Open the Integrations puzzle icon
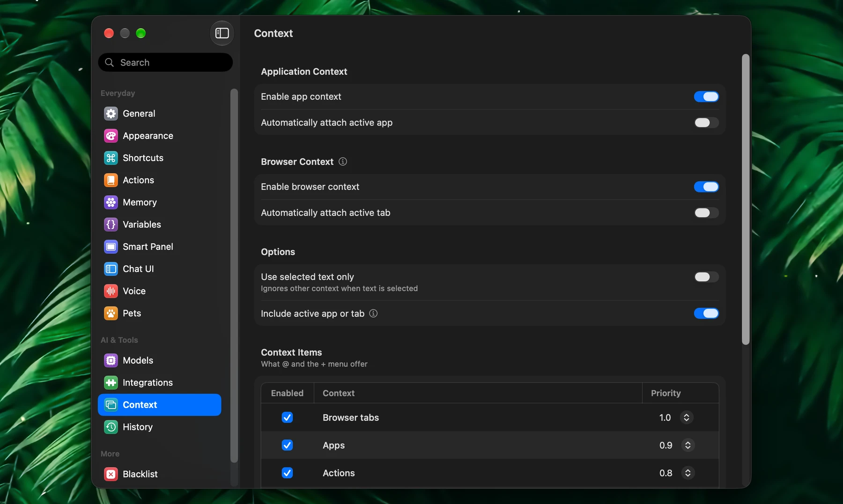The height and width of the screenshot is (504, 843). [111, 382]
